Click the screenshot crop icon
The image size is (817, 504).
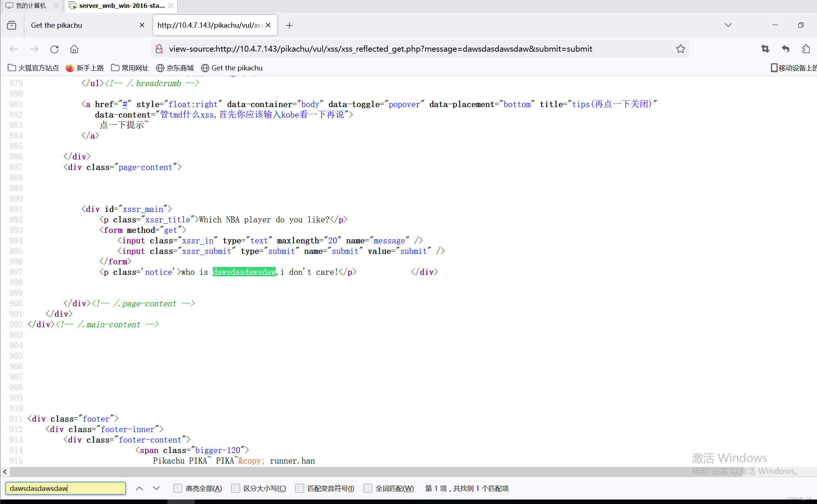coord(765,49)
